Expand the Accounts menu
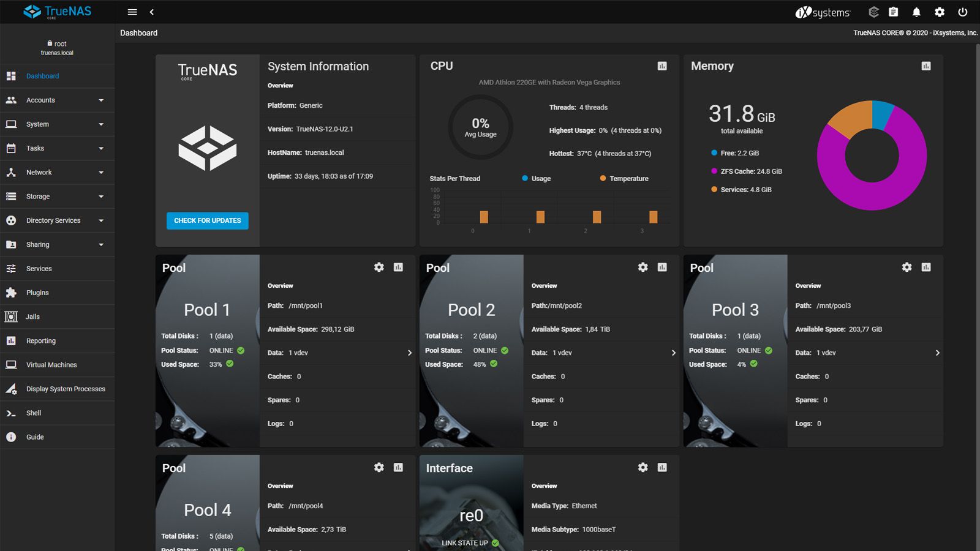980x551 pixels. coord(58,100)
